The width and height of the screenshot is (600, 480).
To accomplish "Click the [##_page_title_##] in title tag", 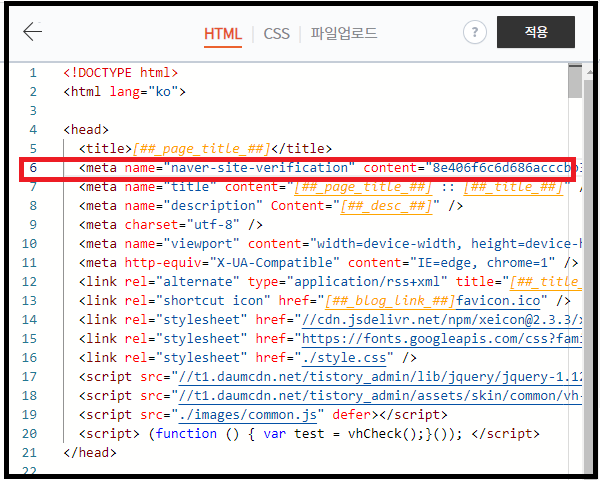I will click(x=202, y=149).
